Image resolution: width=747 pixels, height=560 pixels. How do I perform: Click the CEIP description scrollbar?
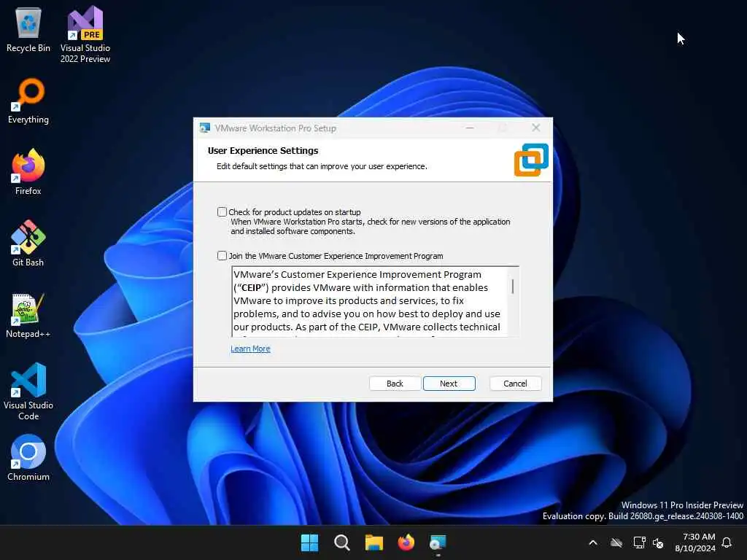(x=513, y=301)
